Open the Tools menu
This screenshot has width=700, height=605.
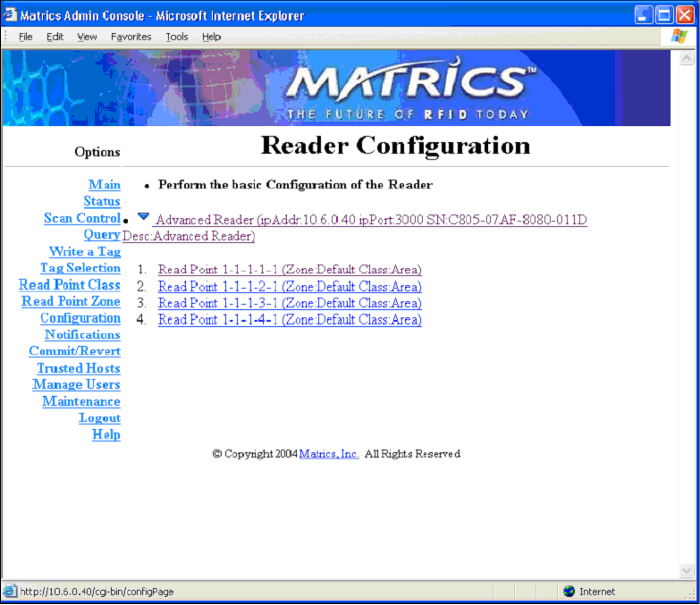(177, 37)
